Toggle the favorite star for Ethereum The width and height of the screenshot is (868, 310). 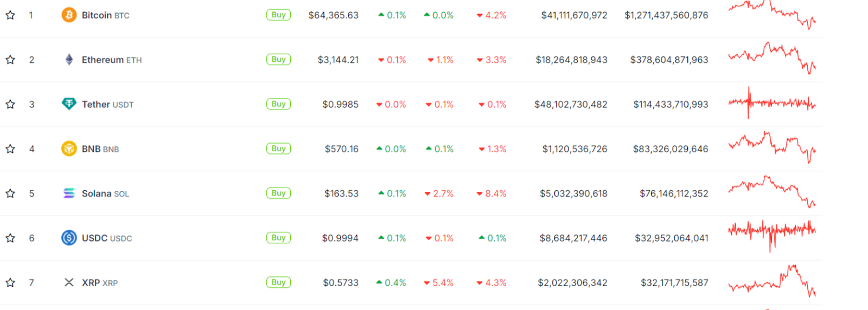tap(10, 60)
